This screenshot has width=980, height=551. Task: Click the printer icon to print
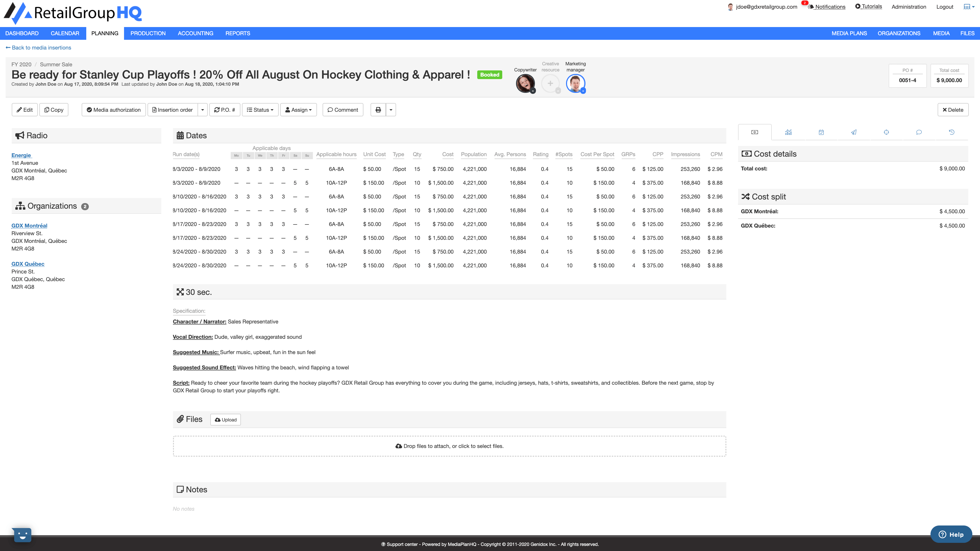(x=378, y=109)
